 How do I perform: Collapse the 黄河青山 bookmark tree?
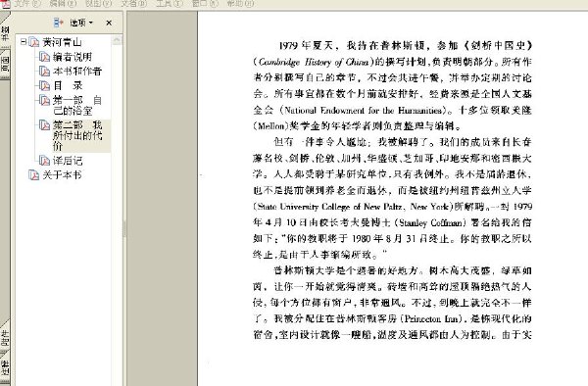(x=24, y=41)
